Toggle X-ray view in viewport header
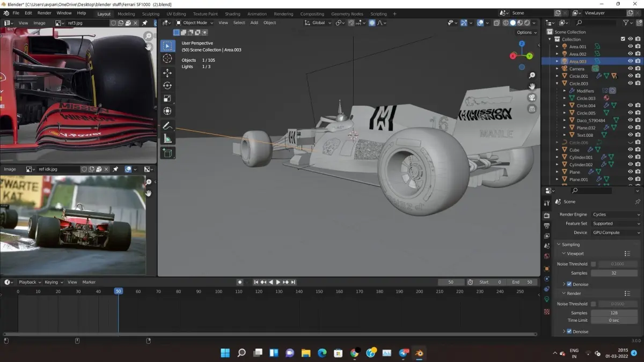The image size is (644, 362). [x=496, y=23]
